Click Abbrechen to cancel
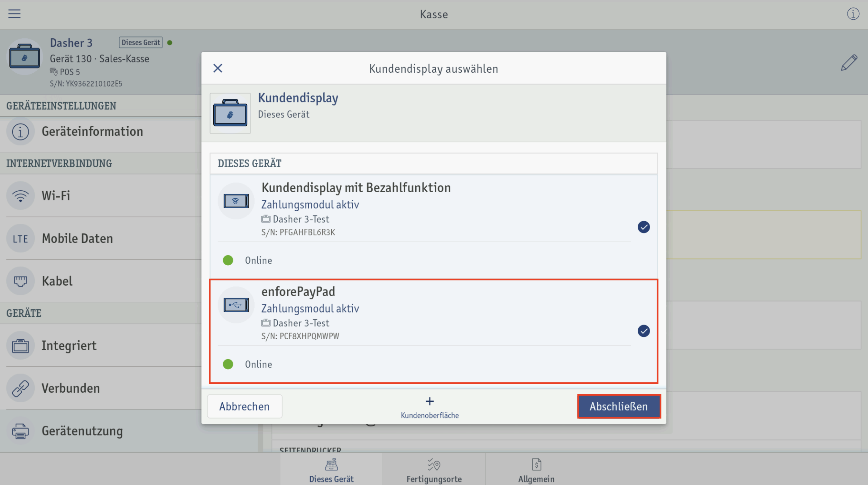Screen dimensions: 868x485 (245, 406)
